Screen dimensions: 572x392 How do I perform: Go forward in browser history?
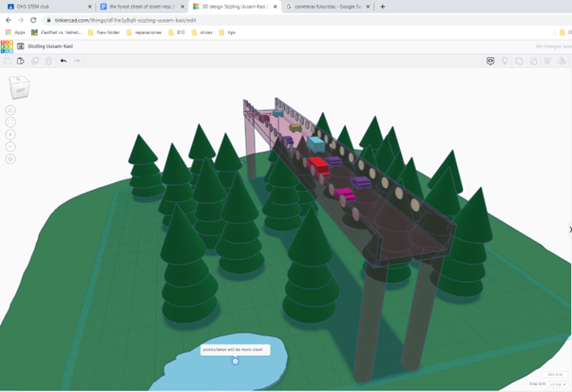coord(21,20)
